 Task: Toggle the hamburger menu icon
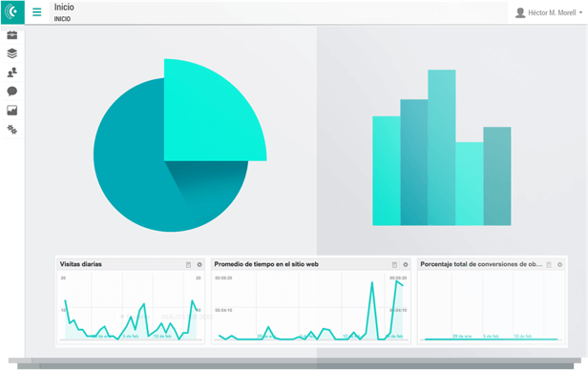[36, 12]
